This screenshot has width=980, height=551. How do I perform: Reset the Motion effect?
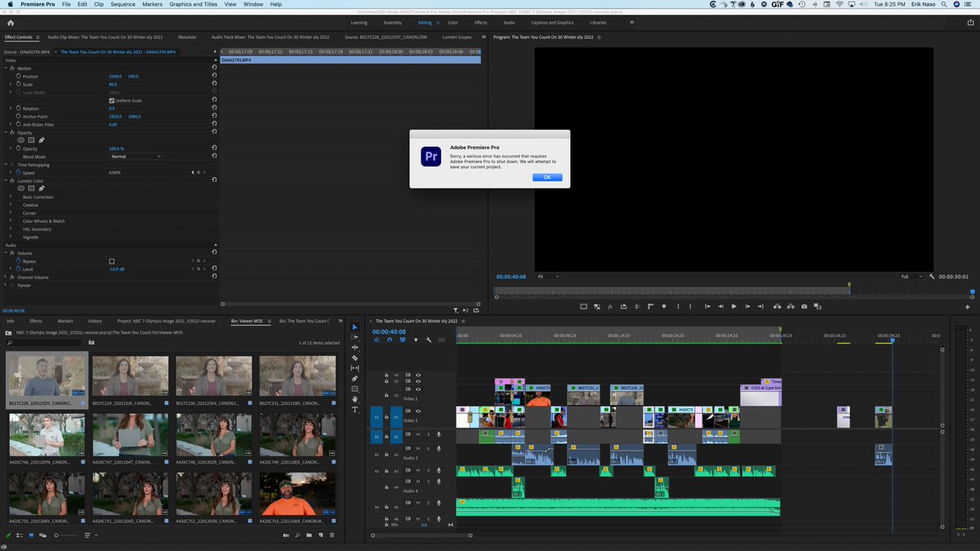pyautogui.click(x=214, y=69)
